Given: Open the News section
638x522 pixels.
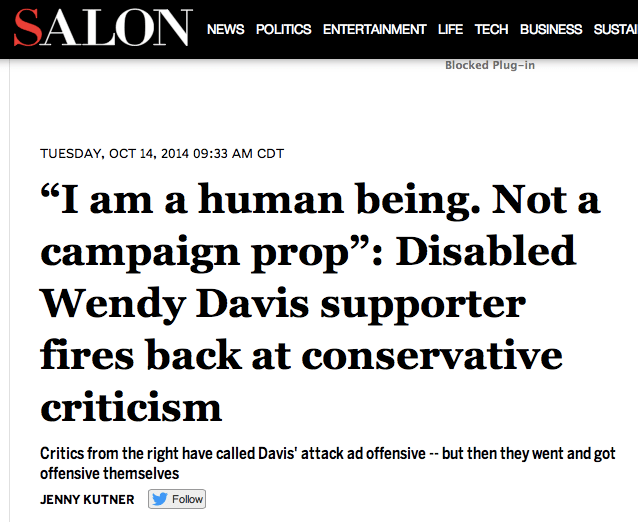Looking at the screenshot, I should [x=225, y=30].
